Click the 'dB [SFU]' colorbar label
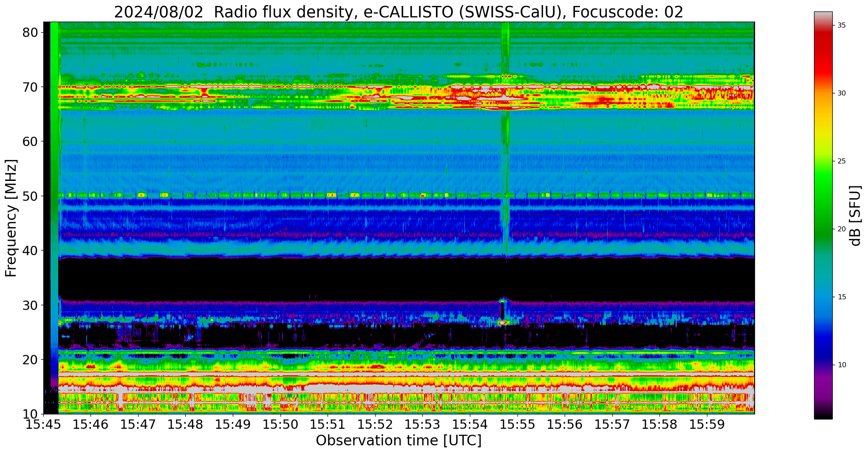The width and height of the screenshot is (868, 453). (855, 216)
